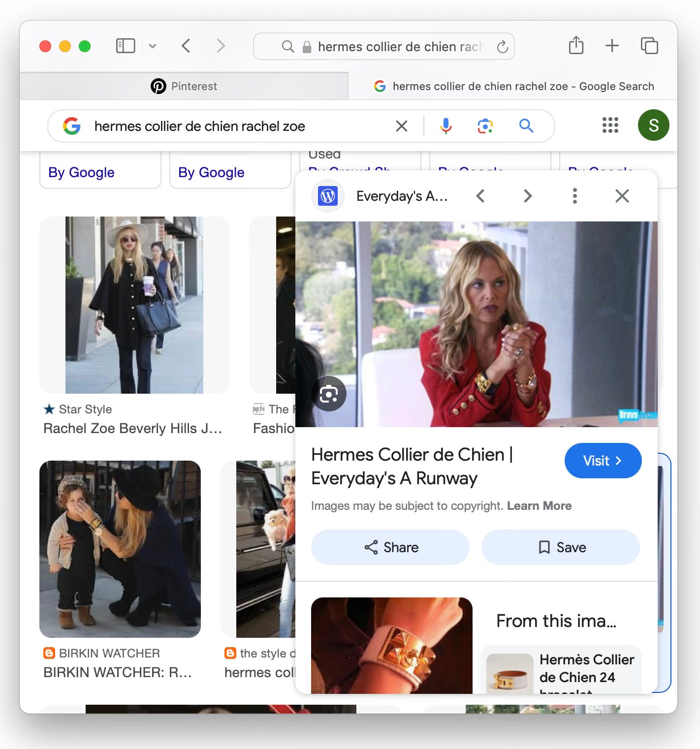Image resolution: width=700 pixels, height=749 pixels.
Task: Share this image
Action: (x=390, y=547)
